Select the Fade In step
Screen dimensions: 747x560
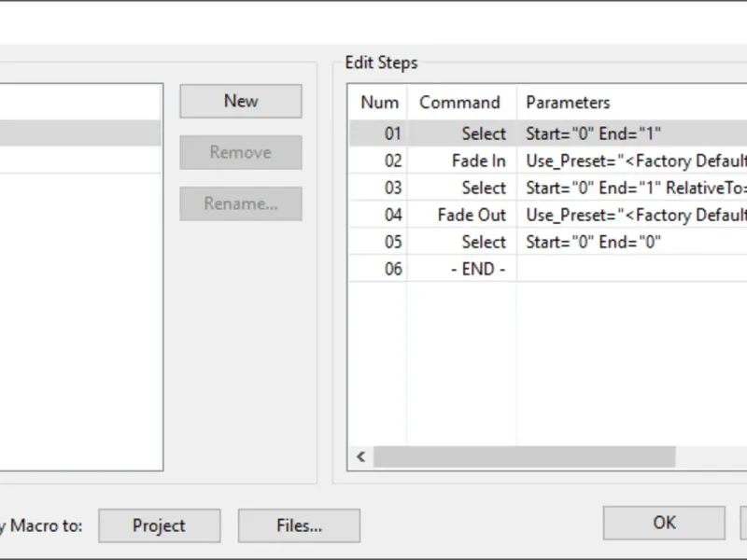(x=478, y=161)
